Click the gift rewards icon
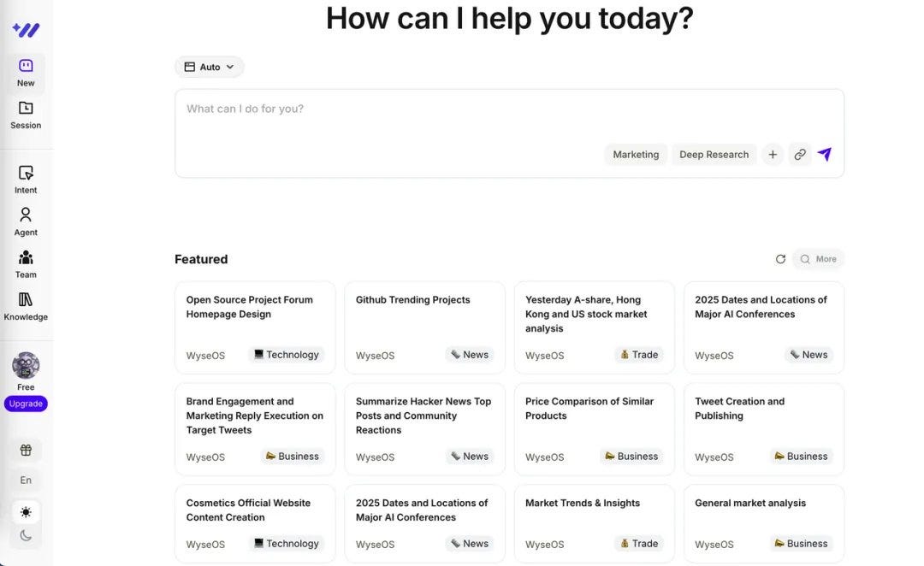The height and width of the screenshot is (566, 924). [x=25, y=449]
